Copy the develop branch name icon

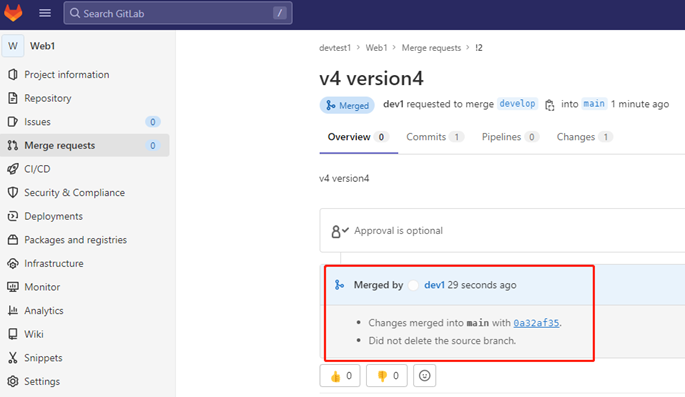[x=550, y=105]
